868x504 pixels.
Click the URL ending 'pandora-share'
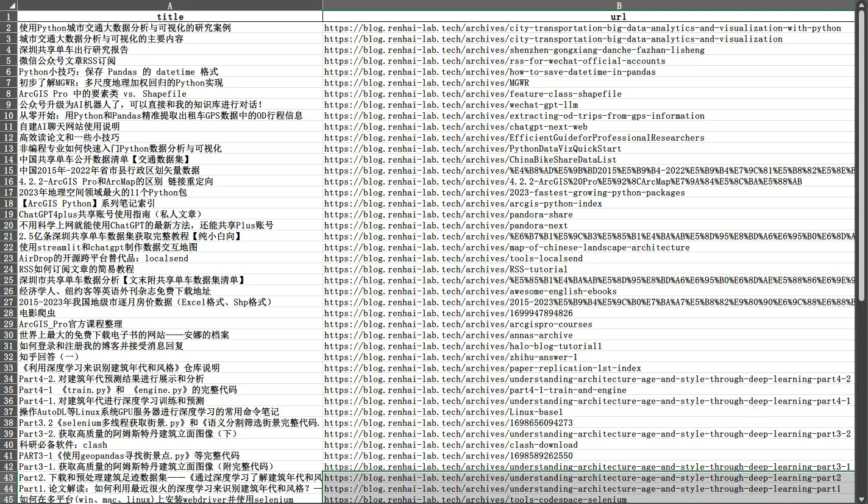tap(449, 215)
